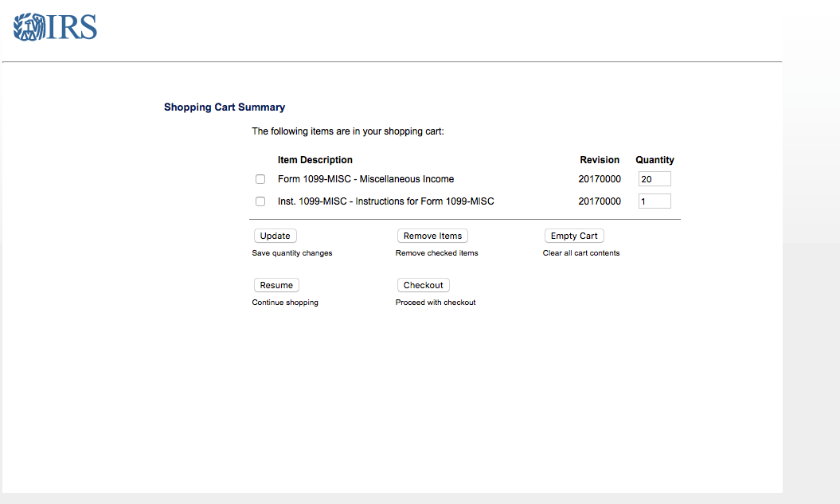
Task: Click 'Proceed with checkout' caption
Action: pos(436,302)
